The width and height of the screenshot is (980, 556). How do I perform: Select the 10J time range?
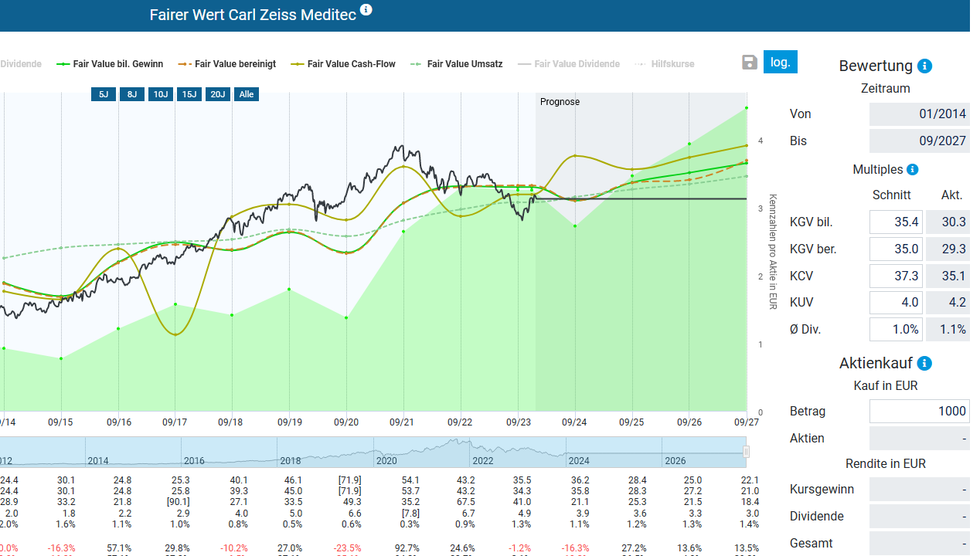pyautogui.click(x=161, y=94)
